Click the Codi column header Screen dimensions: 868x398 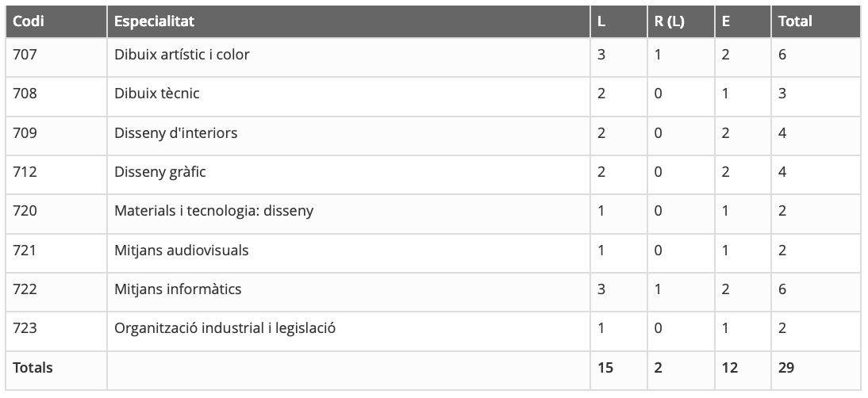(29, 21)
